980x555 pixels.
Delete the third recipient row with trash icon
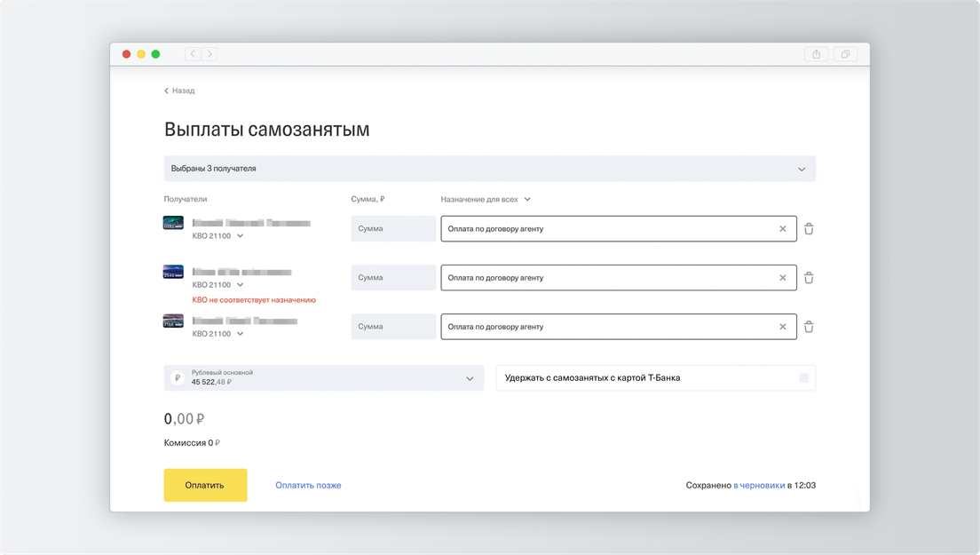click(809, 327)
